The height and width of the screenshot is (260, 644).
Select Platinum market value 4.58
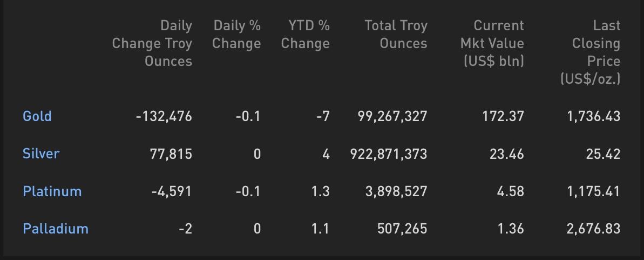511,191
